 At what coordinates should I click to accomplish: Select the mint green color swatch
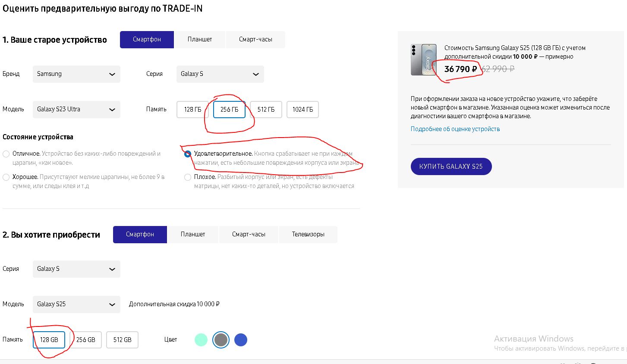tap(201, 340)
